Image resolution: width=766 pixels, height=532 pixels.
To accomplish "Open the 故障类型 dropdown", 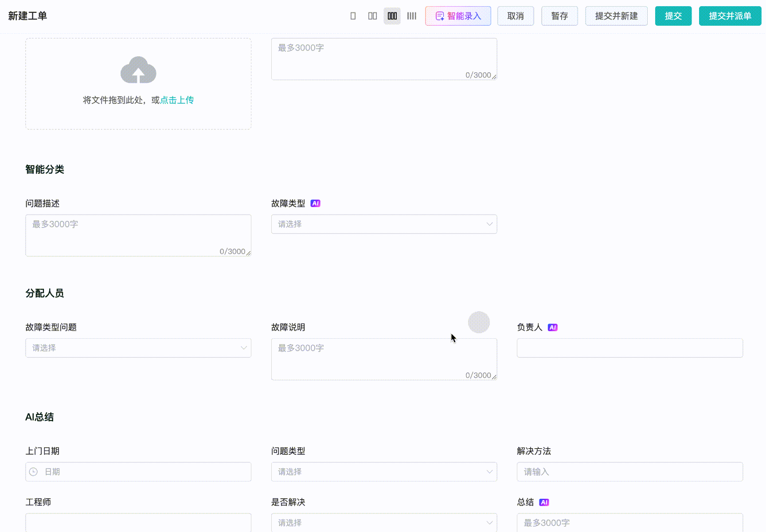I will [384, 224].
